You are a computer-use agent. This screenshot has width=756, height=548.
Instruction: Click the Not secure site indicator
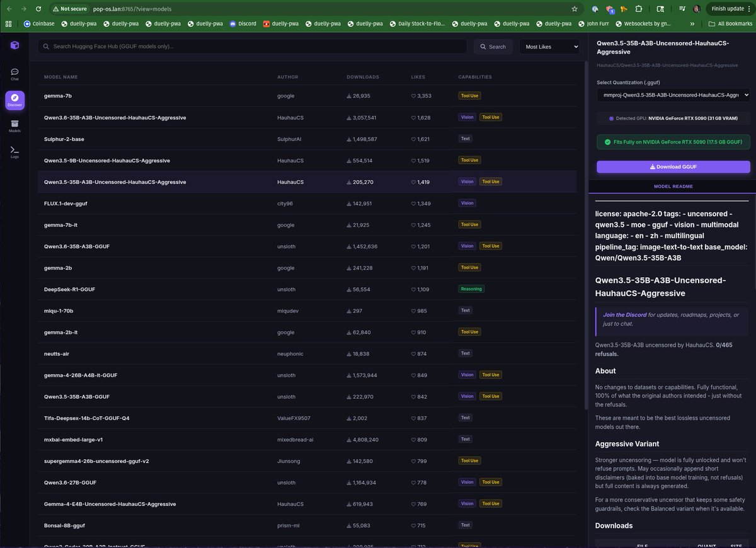69,9
